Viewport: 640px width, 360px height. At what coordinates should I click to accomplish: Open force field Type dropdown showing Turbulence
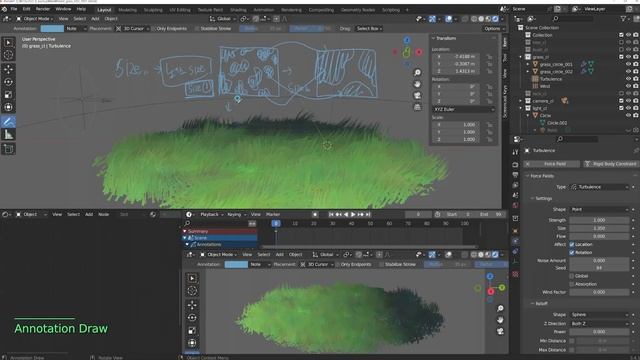600,187
